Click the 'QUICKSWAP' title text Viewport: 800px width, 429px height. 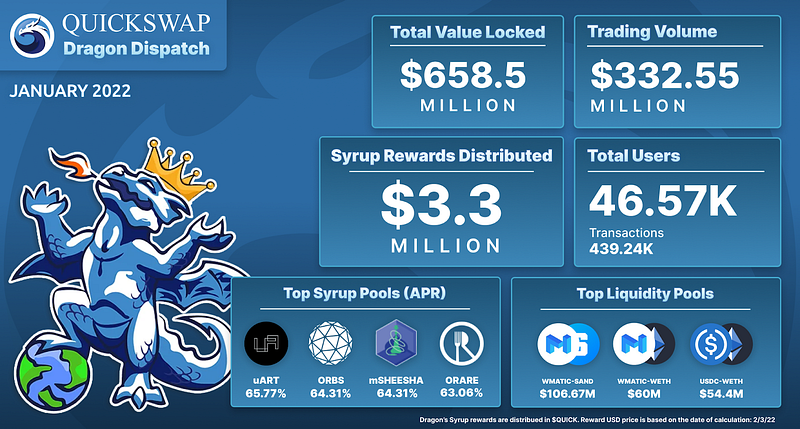136,23
